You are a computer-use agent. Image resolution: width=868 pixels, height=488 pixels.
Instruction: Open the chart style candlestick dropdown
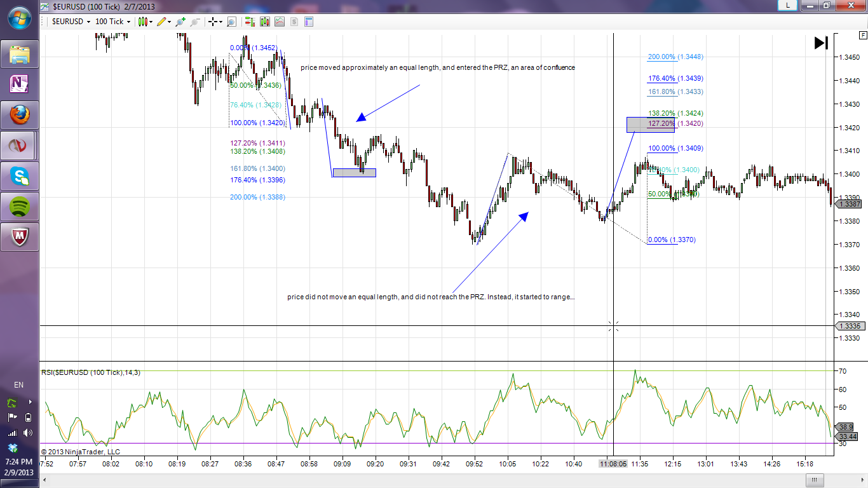click(x=151, y=22)
